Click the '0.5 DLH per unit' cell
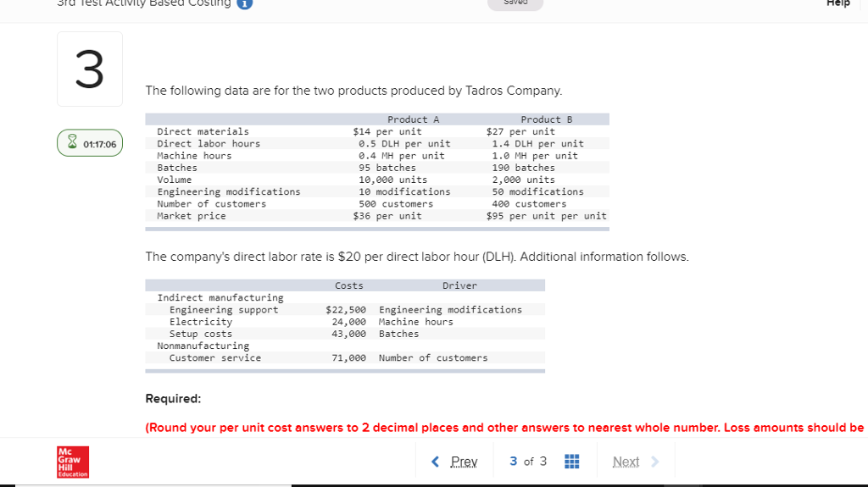The height and width of the screenshot is (487, 868). coord(404,144)
